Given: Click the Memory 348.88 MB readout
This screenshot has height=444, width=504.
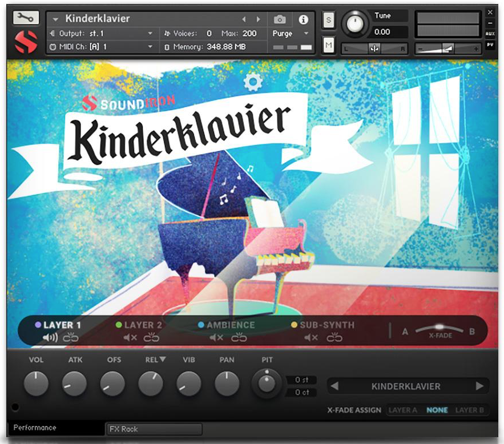Looking at the screenshot, I should click(226, 47).
